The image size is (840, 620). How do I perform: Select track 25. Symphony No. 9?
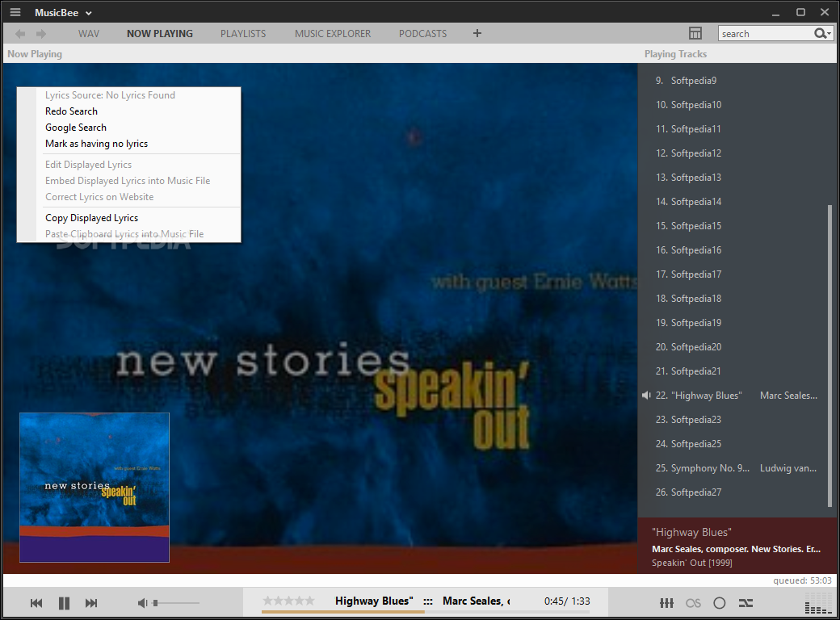pyautogui.click(x=733, y=468)
